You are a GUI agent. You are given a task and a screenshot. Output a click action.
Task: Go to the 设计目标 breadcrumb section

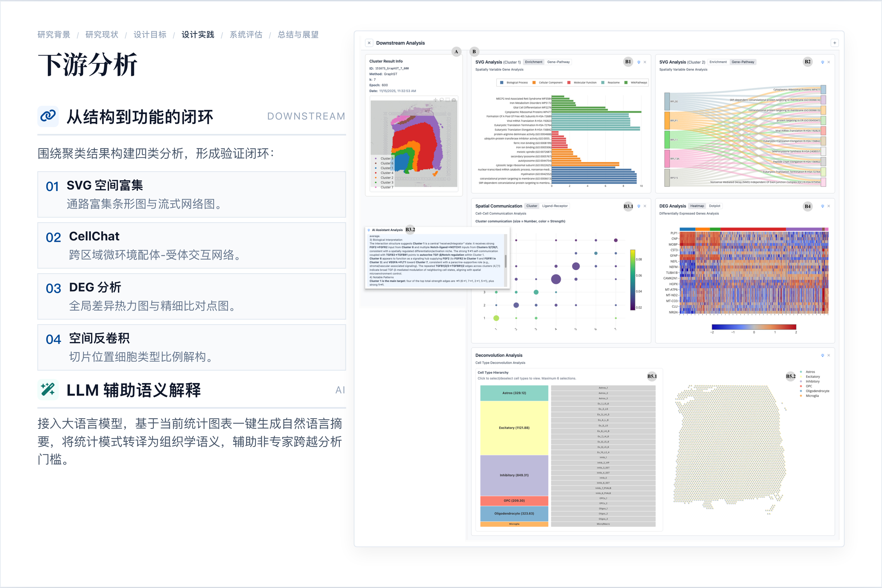(150, 35)
